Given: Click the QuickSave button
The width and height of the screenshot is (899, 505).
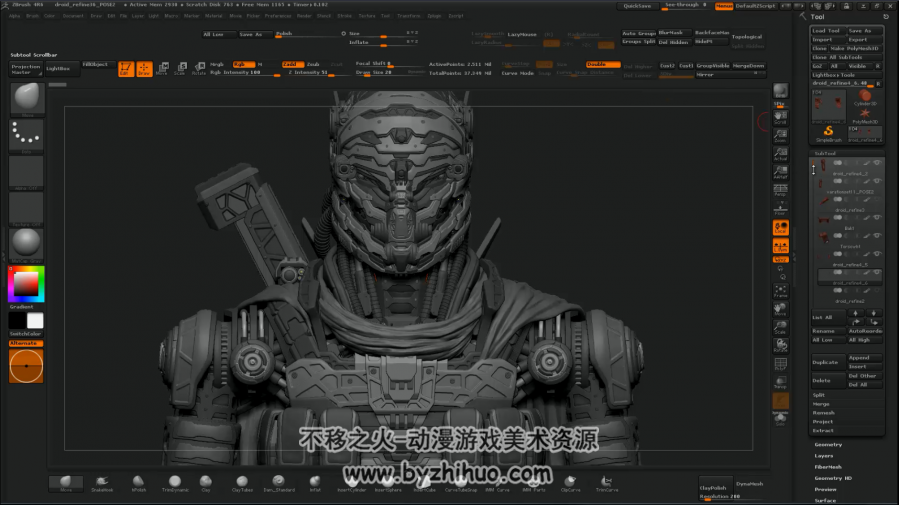Looking at the screenshot, I should point(638,6).
